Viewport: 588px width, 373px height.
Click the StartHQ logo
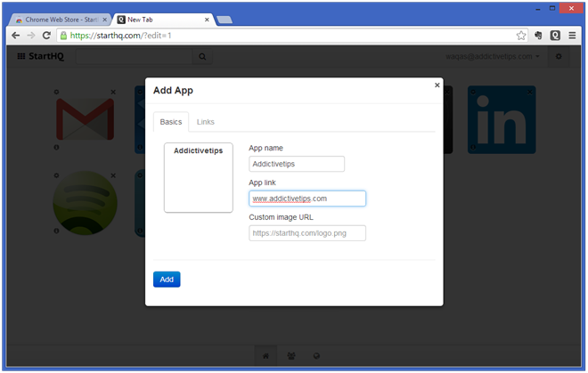pos(41,56)
